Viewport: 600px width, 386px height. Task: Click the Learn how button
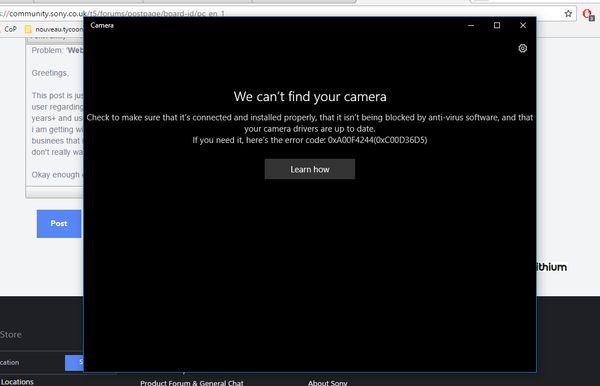(310, 169)
